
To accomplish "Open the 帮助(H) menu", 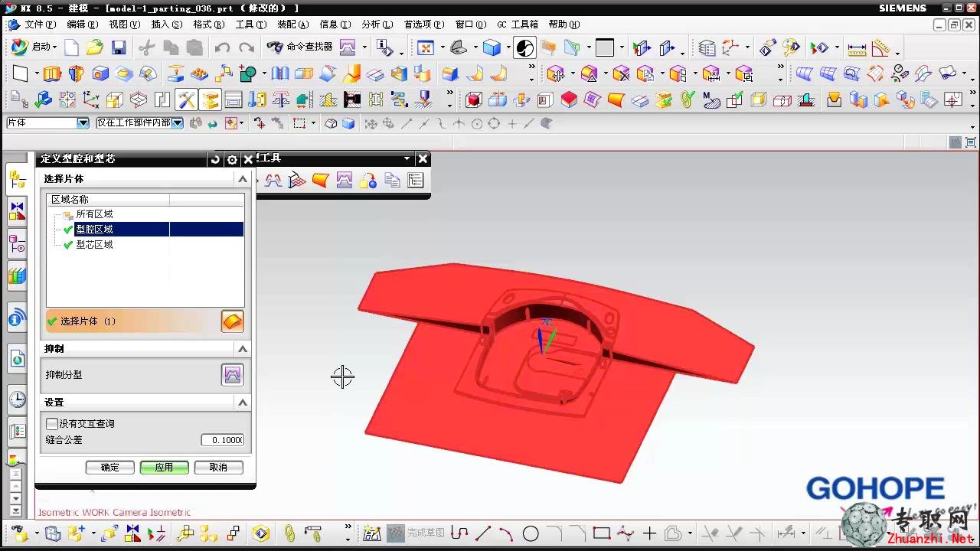I will pyautogui.click(x=564, y=24).
